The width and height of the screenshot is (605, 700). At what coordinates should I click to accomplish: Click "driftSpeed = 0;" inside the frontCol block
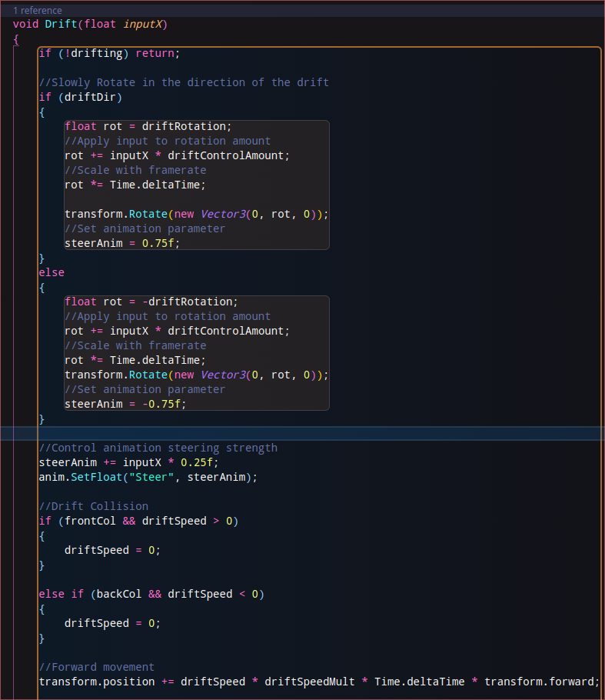112,550
